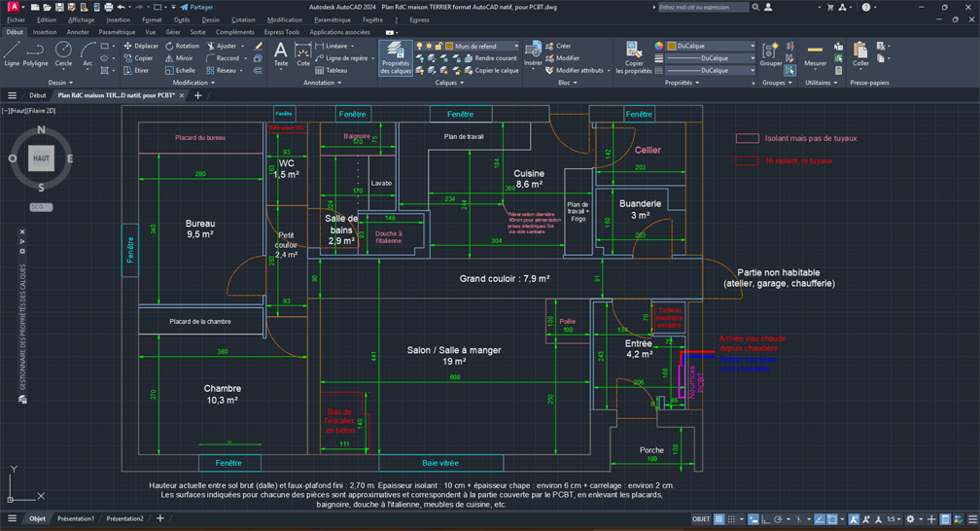Open the customization menu in status bar
Screen dimensions: 980x531
(x=972, y=519)
